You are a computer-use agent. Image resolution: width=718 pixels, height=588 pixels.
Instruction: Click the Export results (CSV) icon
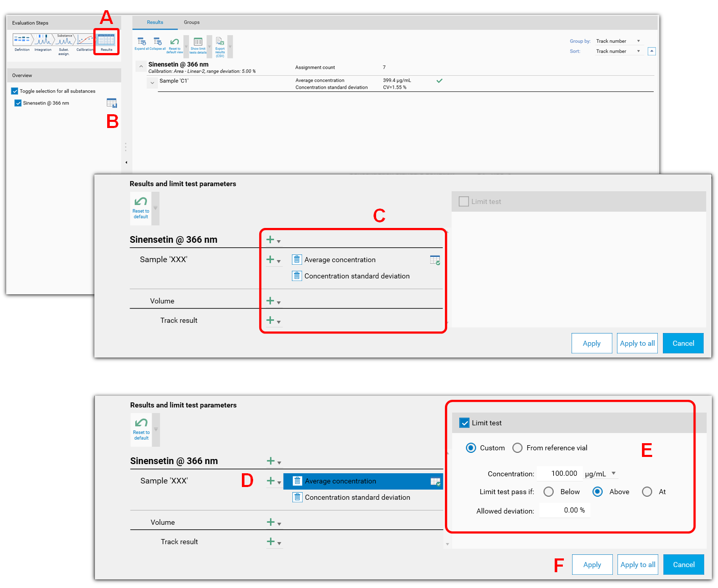click(x=220, y=42)
